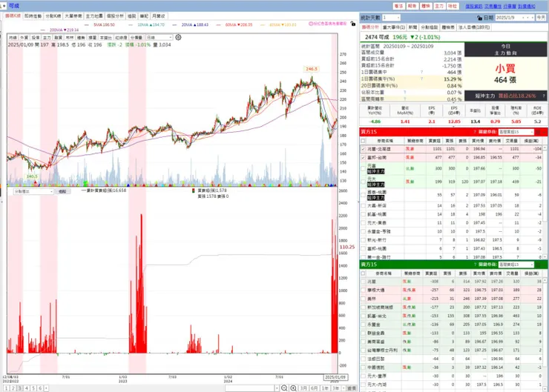Open the 賣方15 關鍵券商 dropdown
This screenshot has height=392, width=549.
[x=516, y=265]
